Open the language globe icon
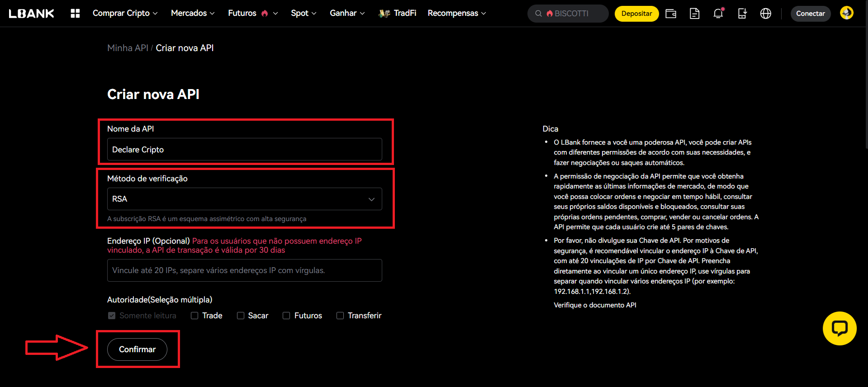 (766, 14)
